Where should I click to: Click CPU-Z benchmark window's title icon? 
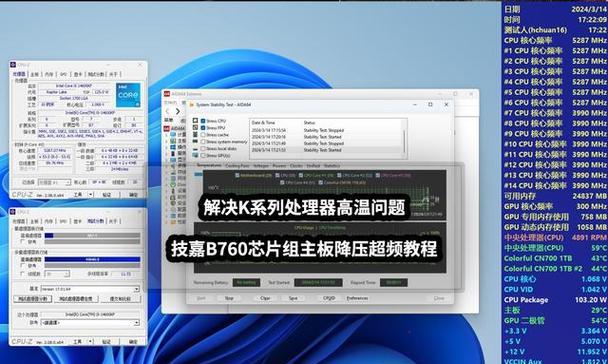[x=13, y=212]
